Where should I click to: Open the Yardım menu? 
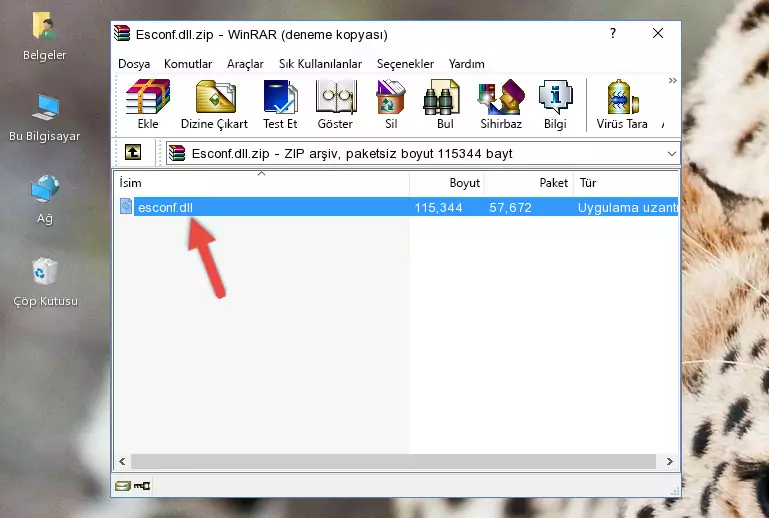466,64
